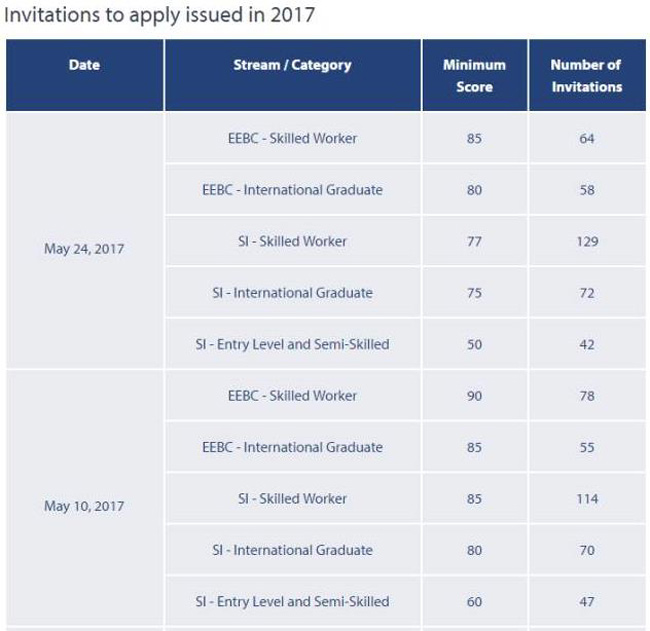Select the minimum score cell showing 77

tap(474, 241)
